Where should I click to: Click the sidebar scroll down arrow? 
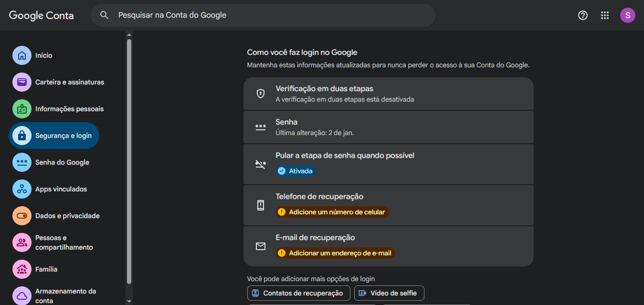129,301
